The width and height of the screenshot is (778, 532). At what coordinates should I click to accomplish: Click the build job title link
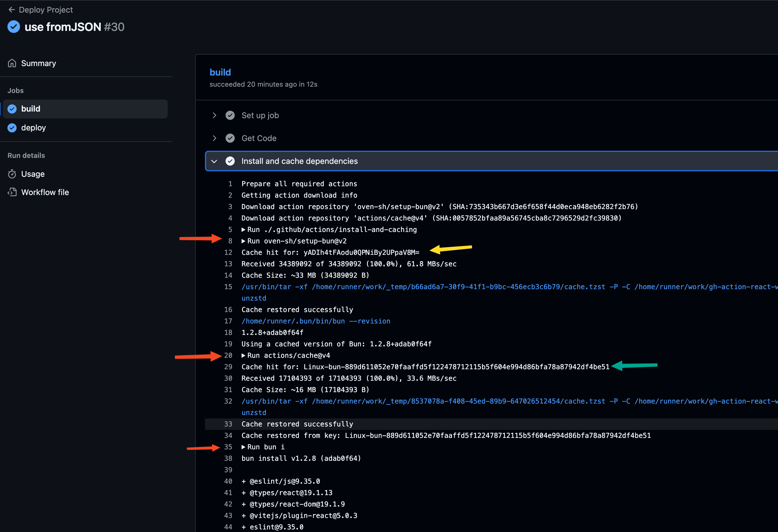(x=220, y=72)
